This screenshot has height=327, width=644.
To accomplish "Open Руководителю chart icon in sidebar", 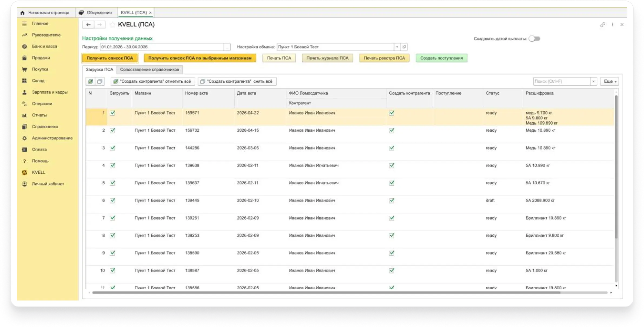I will [x=24, y=35].
